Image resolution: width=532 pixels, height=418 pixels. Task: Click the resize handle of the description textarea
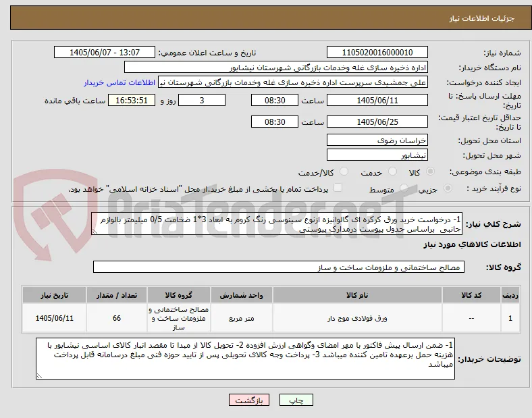click(x=95, y=232)
